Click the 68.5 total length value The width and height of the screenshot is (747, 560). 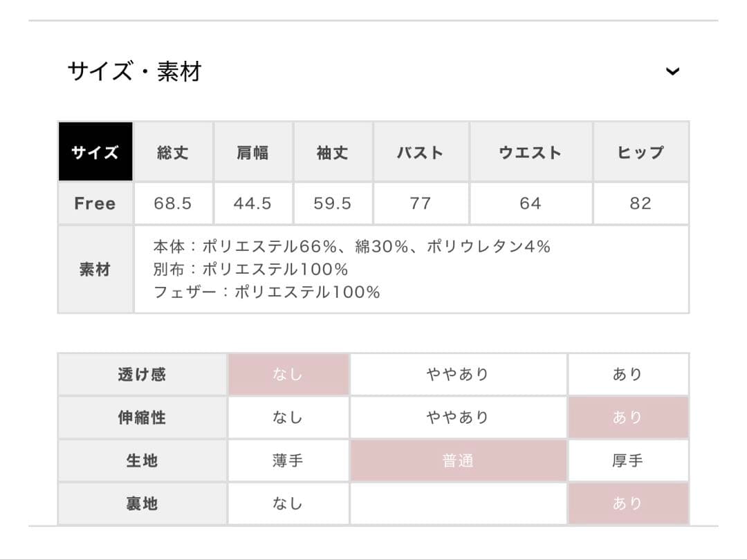click(x=173, y=203)
